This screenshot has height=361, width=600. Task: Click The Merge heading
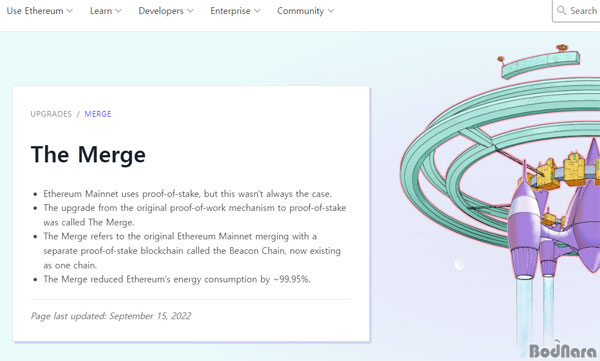tap(88, 154)
